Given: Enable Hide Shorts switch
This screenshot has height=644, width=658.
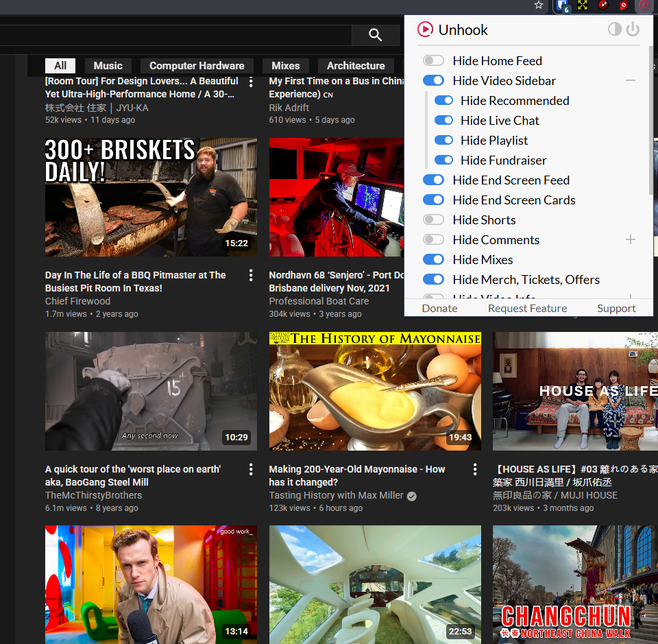Looking at the screenshot, I should coord(433,219).
